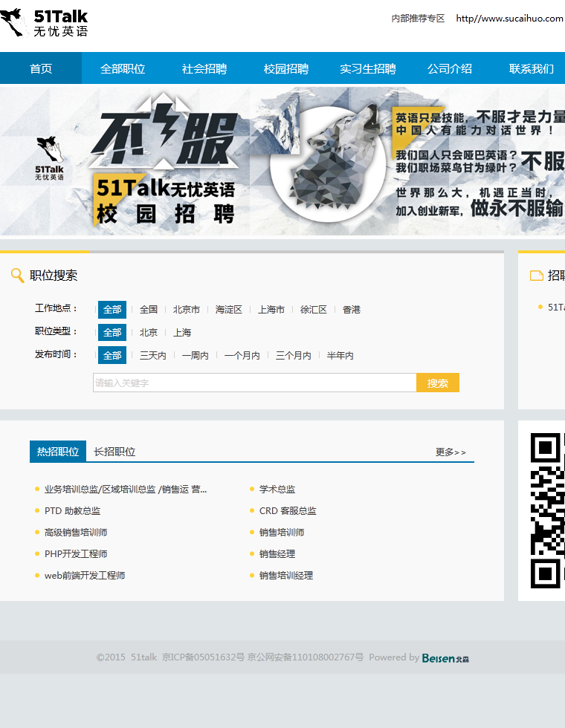Open the 销售培训经理 job listing

pos(285,575)
